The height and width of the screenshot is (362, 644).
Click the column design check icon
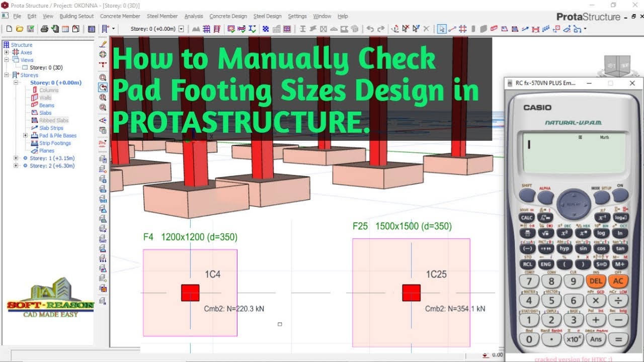230,29
